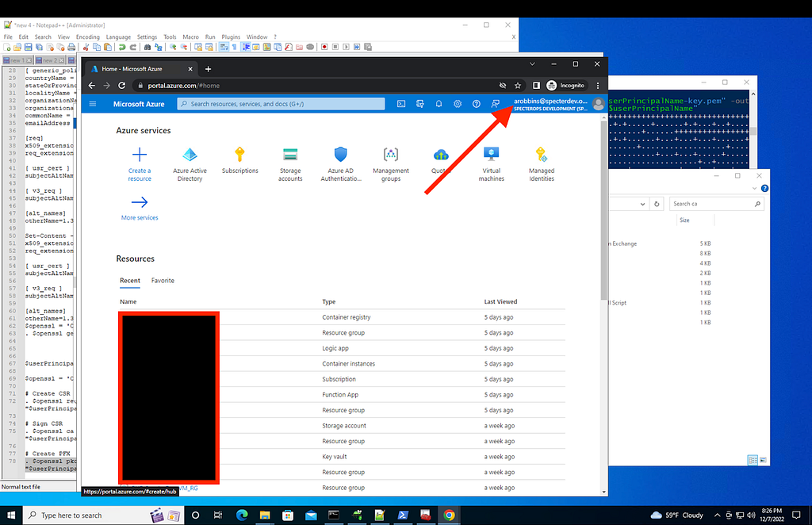Open Virtual machines service
This screenshot has width=812, height=525.
491,164
